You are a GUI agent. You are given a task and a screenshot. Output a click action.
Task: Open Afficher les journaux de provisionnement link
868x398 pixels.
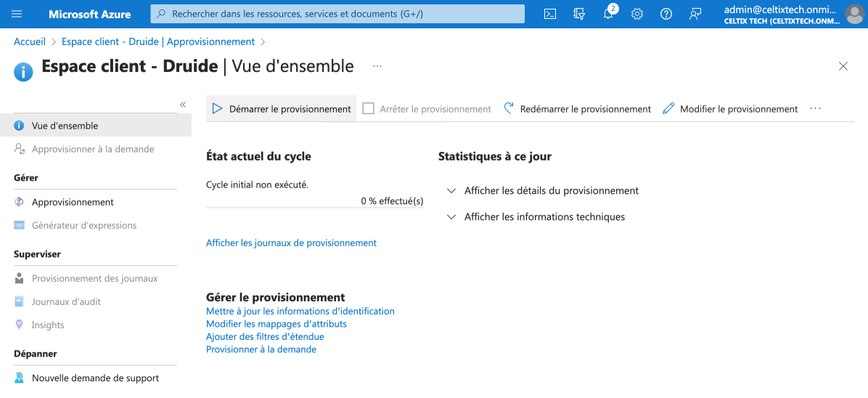coord(291,243)
